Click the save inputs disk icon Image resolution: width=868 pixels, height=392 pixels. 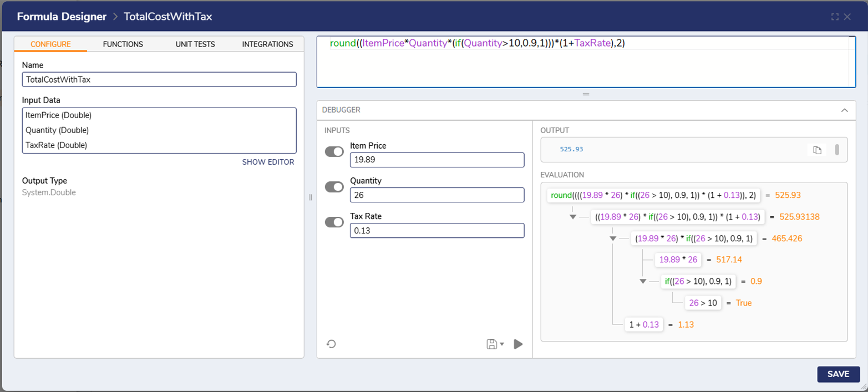(491, 344)
